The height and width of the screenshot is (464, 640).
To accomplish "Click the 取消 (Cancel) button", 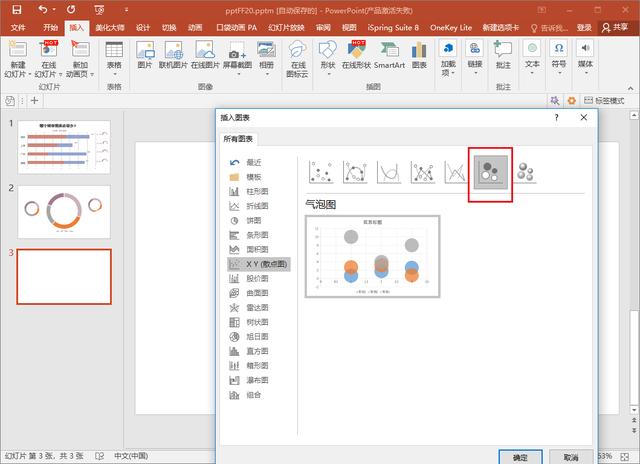I will [570, 456].
